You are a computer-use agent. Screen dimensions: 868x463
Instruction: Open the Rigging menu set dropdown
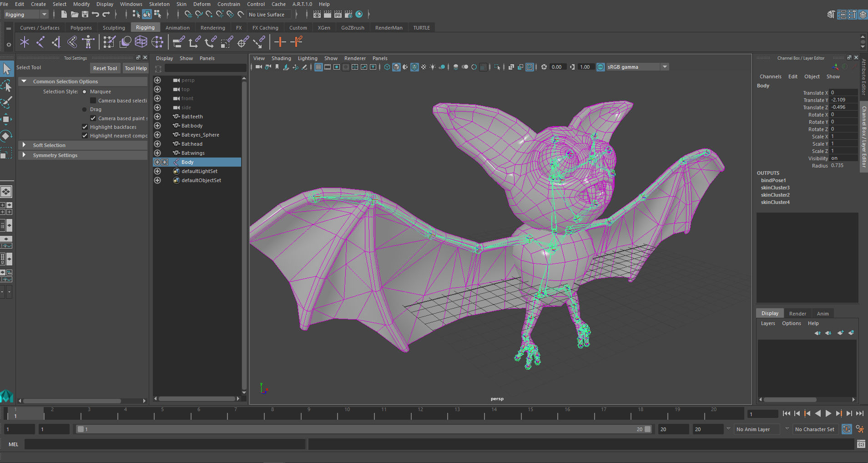point(26,15)
